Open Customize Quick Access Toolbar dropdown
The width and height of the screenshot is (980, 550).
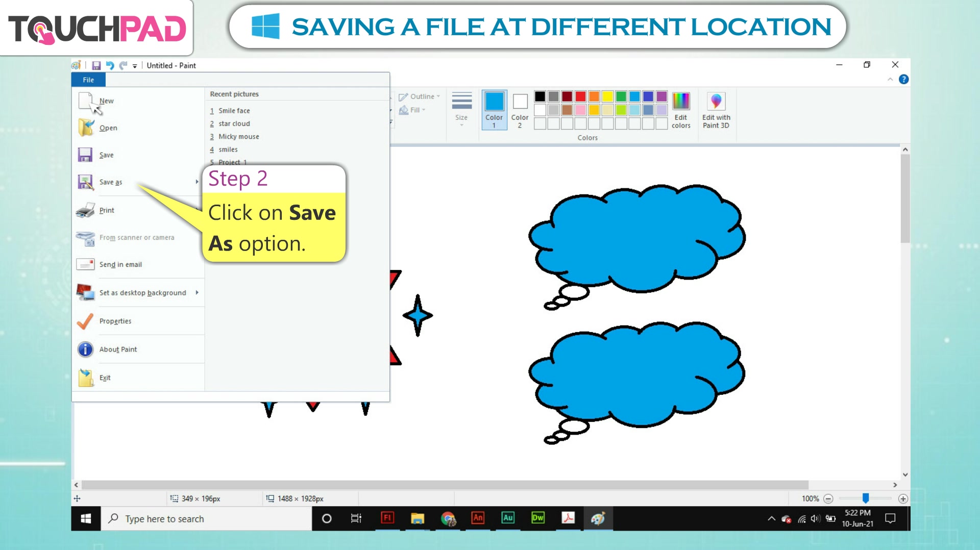(135, 66)
